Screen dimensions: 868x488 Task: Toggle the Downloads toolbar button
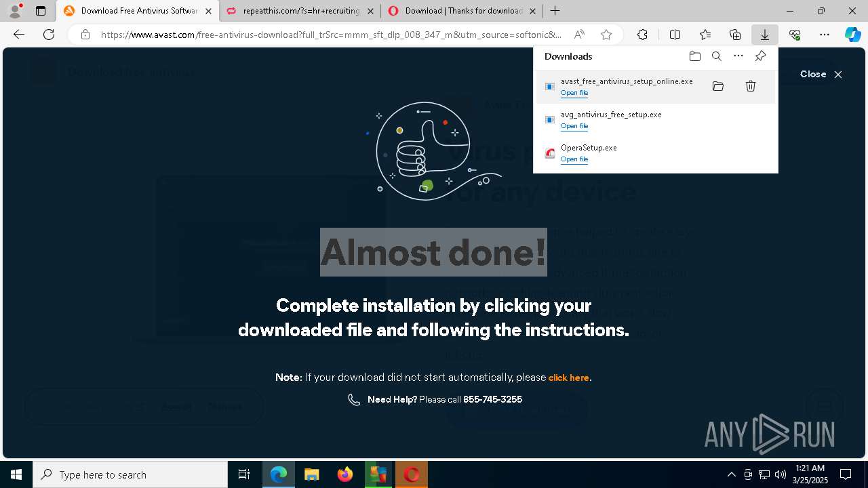764,35
